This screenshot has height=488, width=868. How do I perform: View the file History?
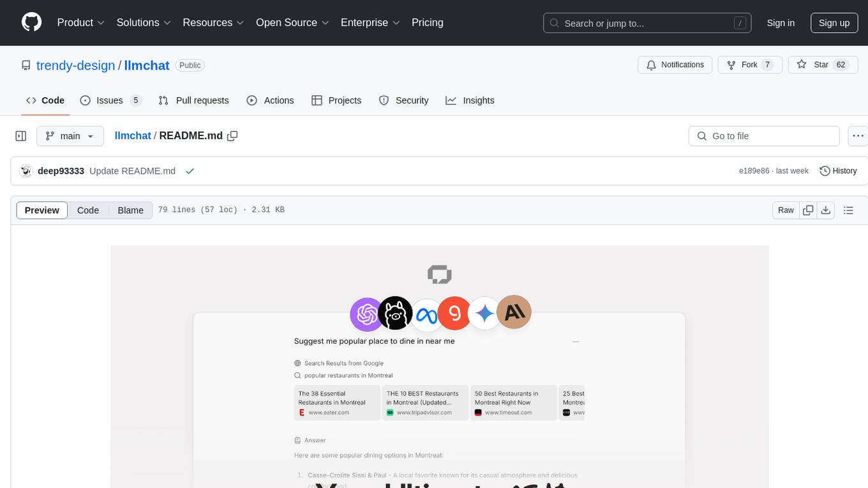point(838,171)
